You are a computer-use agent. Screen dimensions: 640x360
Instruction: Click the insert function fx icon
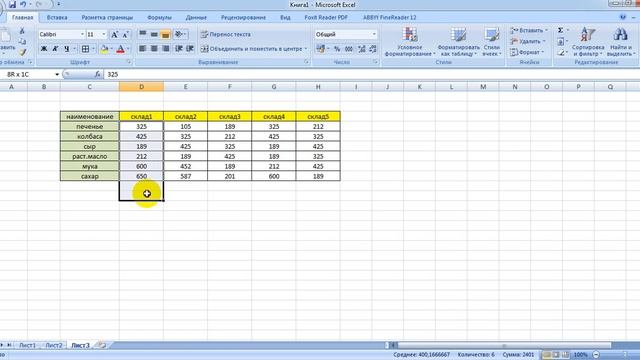(x=97, y=74)
